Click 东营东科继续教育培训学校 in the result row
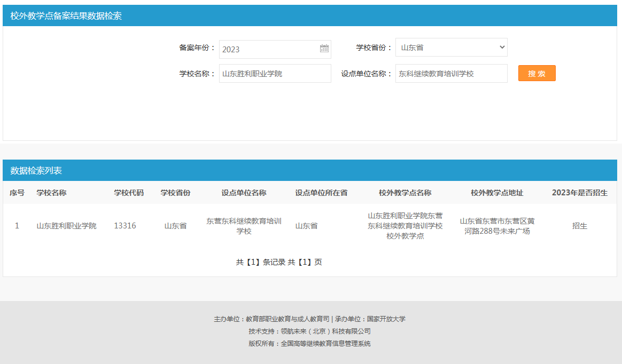The image size is (622, 364). (x=244, y=226)
